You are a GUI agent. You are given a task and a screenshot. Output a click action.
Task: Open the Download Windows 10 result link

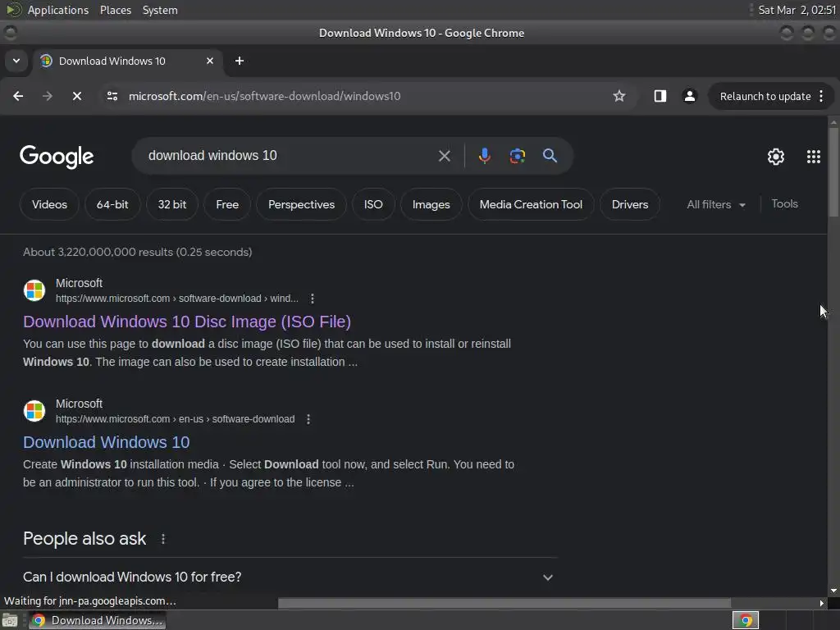point(106,442)
